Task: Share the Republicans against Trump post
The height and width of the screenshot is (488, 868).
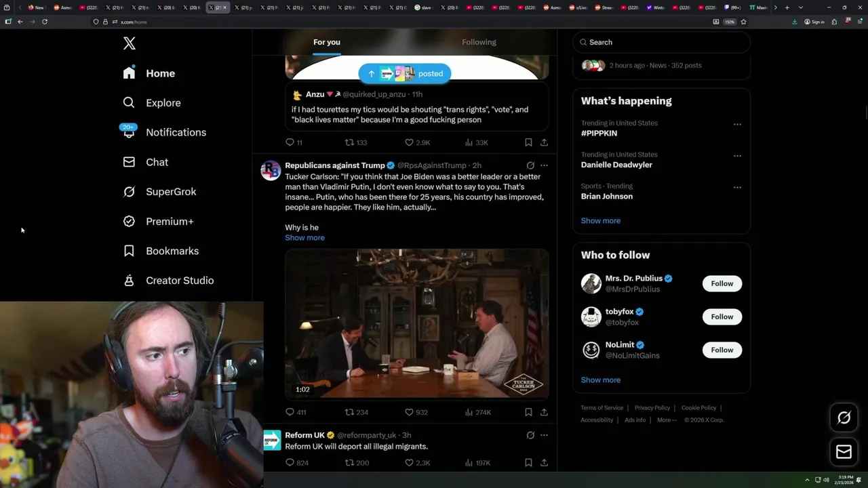Action: (544, 412)
